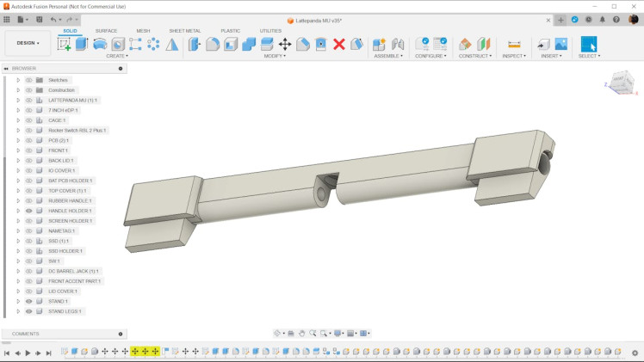Viewport: 644px width, 362px height.
Task: Open the MODIFY menu
Action: pyautogui.click(x=275, y=56)
